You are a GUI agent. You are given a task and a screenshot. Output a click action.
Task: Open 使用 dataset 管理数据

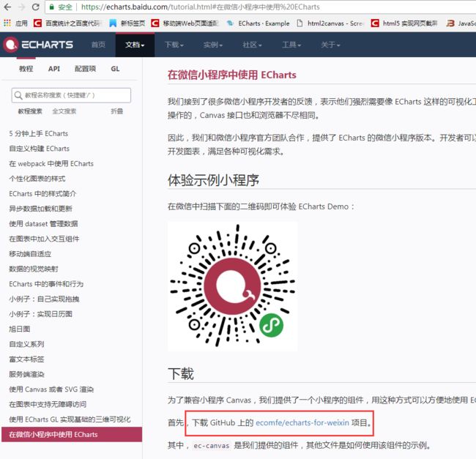coord(43,224)
